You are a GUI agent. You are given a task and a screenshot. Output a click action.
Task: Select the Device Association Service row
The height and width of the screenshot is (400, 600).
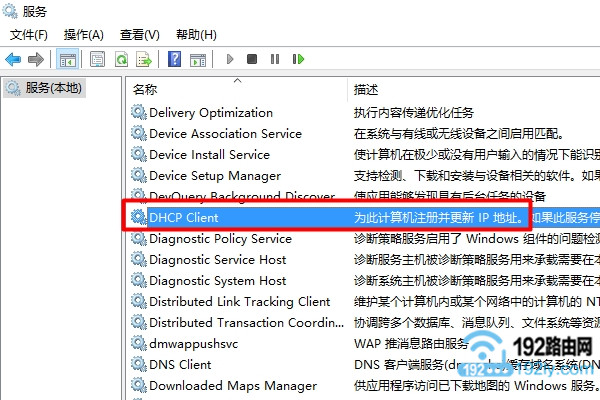click(x=225, y=134)
